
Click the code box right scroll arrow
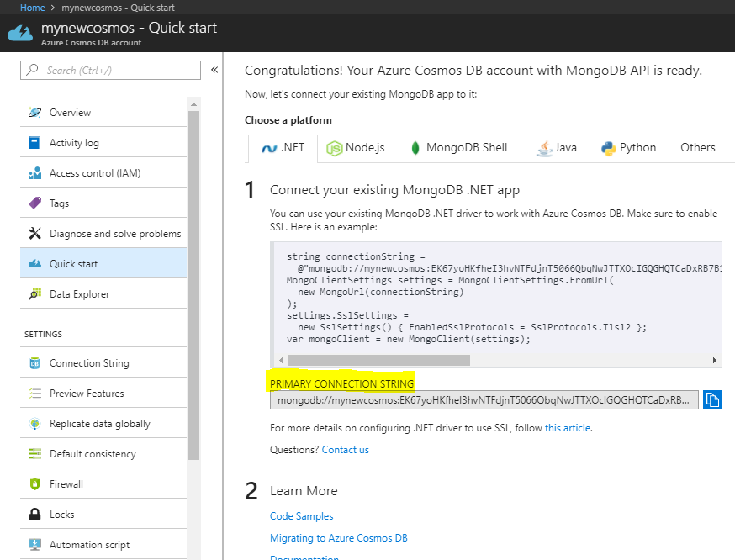tap(714, 360)
